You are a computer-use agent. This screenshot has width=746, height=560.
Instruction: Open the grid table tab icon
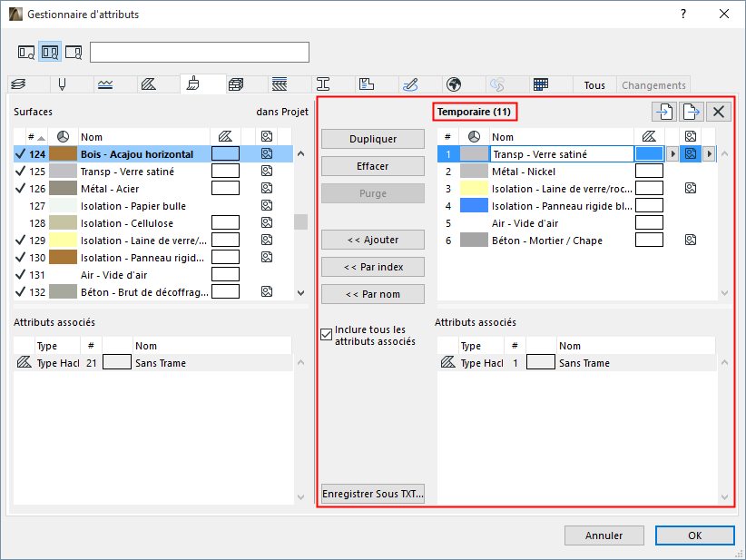[x=541, y=84]
